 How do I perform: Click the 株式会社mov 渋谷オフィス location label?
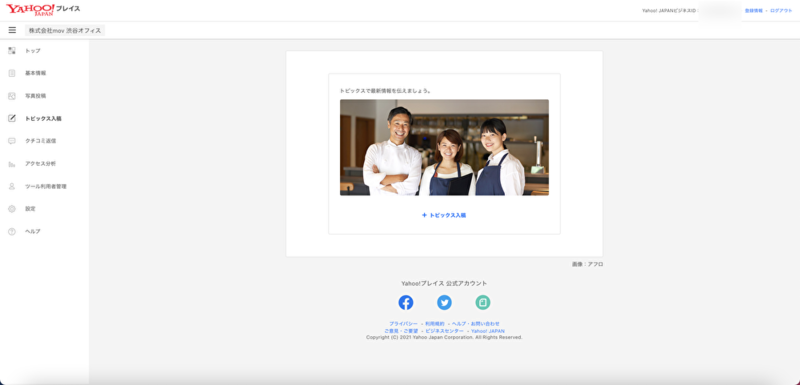click(x=65, y=30)
